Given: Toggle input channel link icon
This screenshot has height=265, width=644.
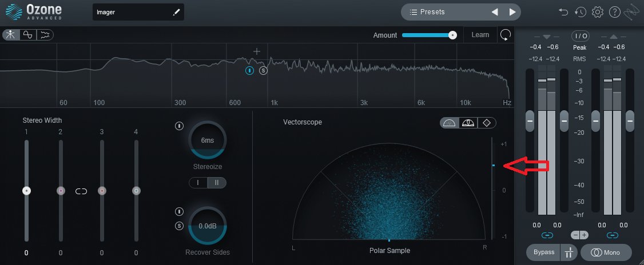Looking at the screenshot, I should click(547, 235).
